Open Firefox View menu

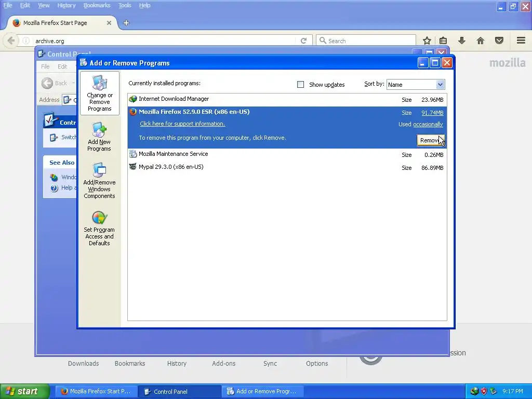click(x=44, y=5)
